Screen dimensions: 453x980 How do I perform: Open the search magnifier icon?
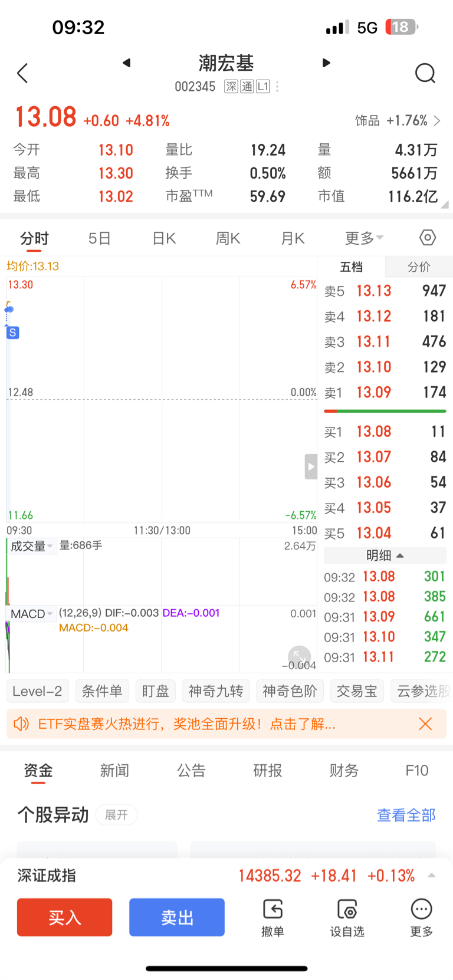point(425,74)
